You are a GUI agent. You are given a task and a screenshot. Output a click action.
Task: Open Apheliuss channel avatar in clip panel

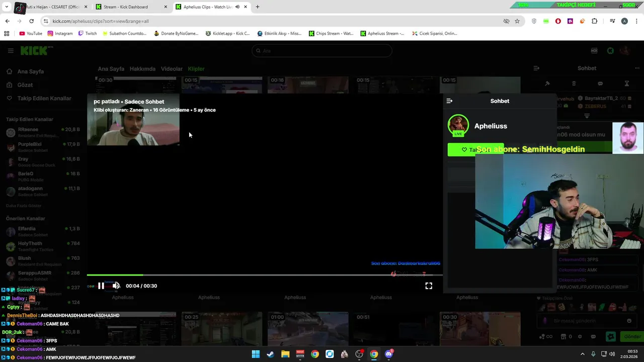458,126
